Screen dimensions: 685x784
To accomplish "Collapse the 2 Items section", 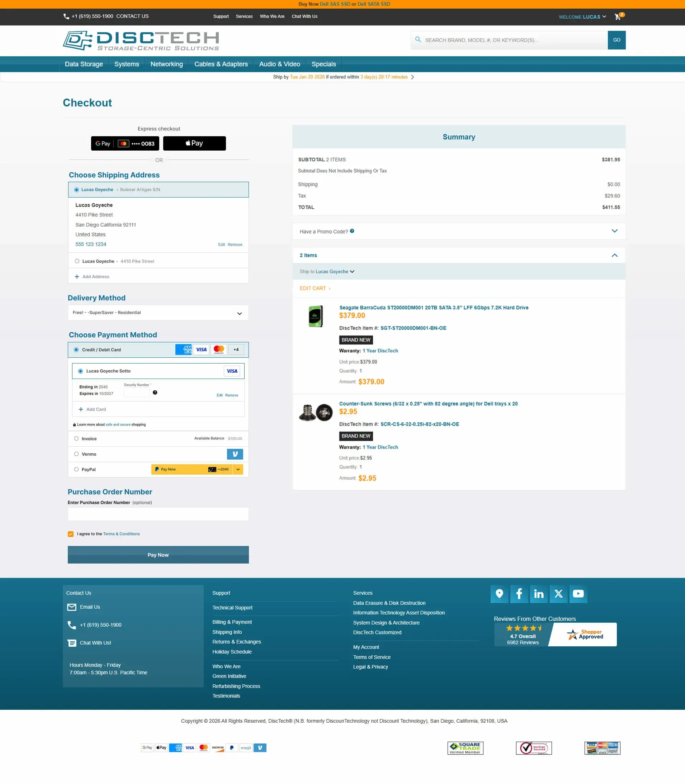I will tap(615, 255).
